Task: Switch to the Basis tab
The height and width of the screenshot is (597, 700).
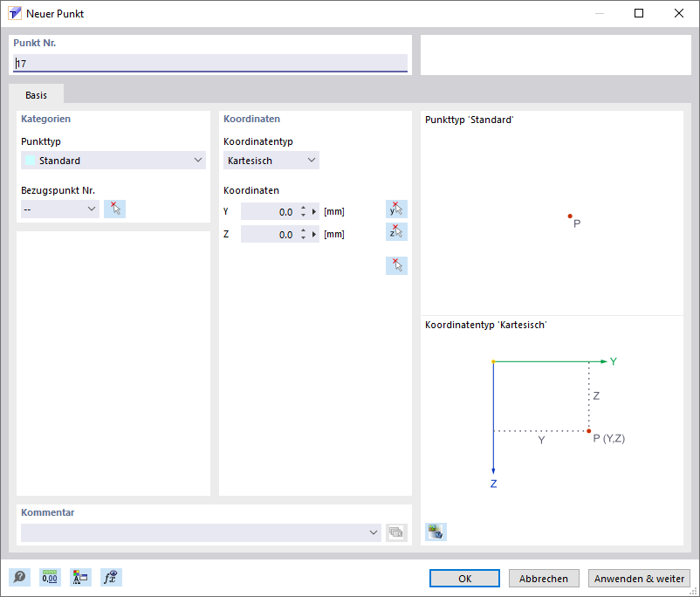Action: pyautogui.click(x=36, y=94)
